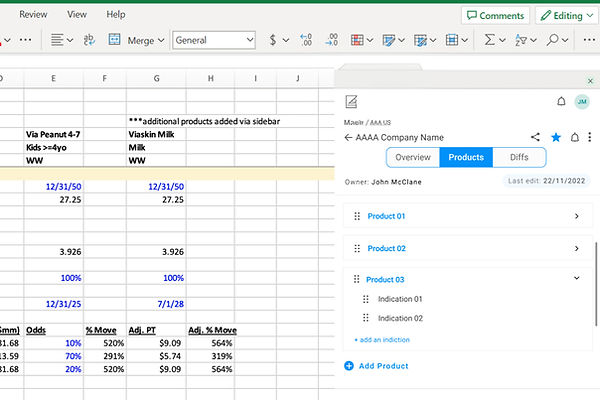This screenshot has width=600, height=400.
Task: Click the Decrease decimal icon
Action: pyautogui.click(x=331, y=40)
